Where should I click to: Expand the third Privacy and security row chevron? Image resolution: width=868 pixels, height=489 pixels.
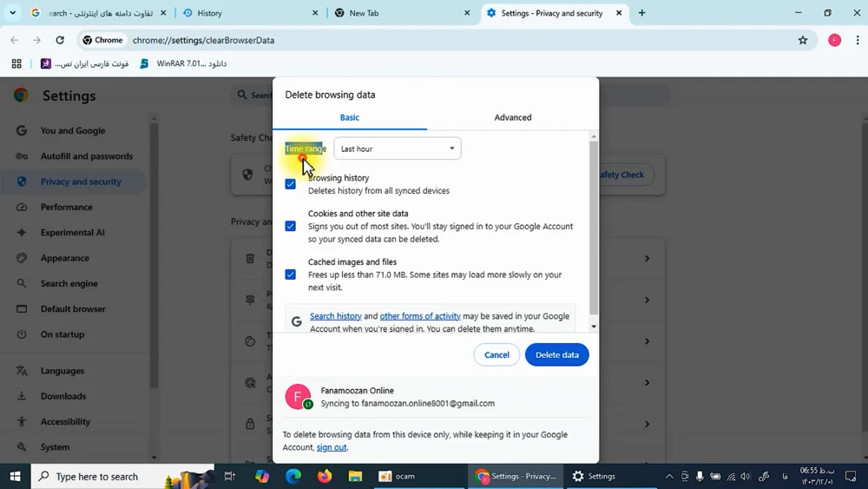[x=647, y=341]
